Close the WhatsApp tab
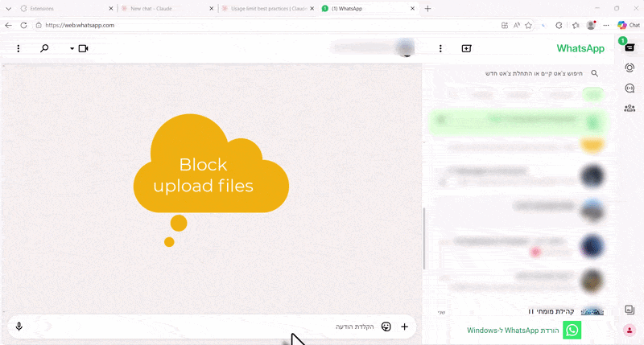The image size is (644, 345). click(413, 9)
